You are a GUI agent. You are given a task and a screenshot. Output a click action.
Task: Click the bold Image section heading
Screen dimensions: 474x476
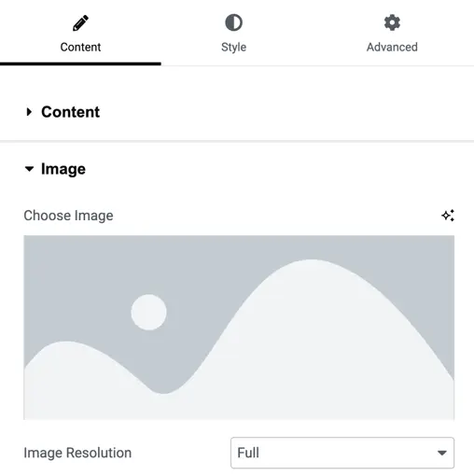[x=63, y=169]
